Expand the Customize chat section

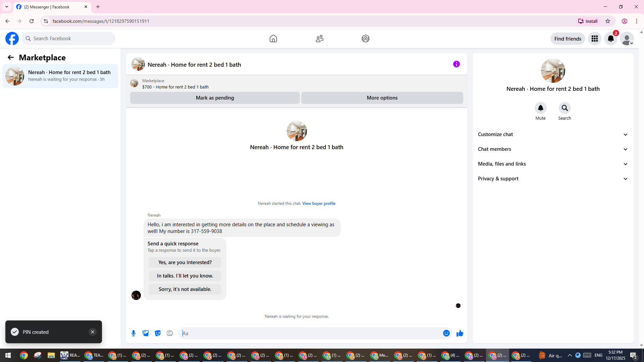pos(553,134)
